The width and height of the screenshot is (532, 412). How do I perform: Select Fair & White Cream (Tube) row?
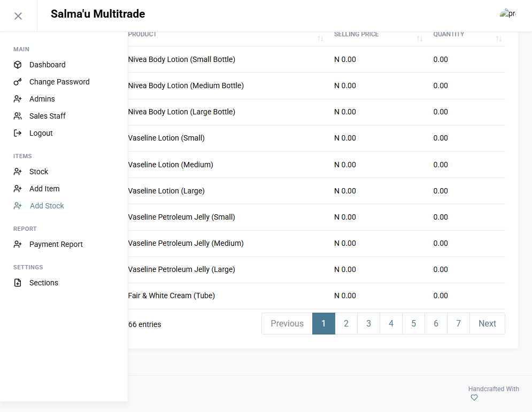[317, 296]
